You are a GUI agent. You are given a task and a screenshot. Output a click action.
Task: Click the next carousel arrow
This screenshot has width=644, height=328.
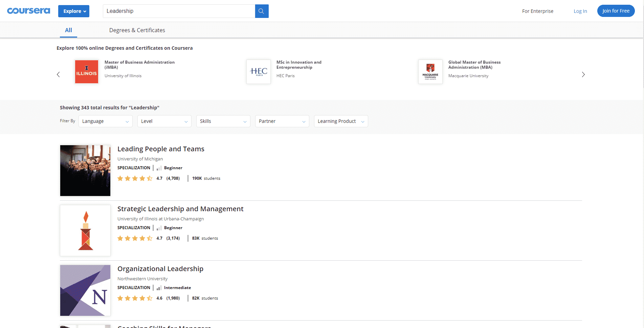(x=583, y=74)
